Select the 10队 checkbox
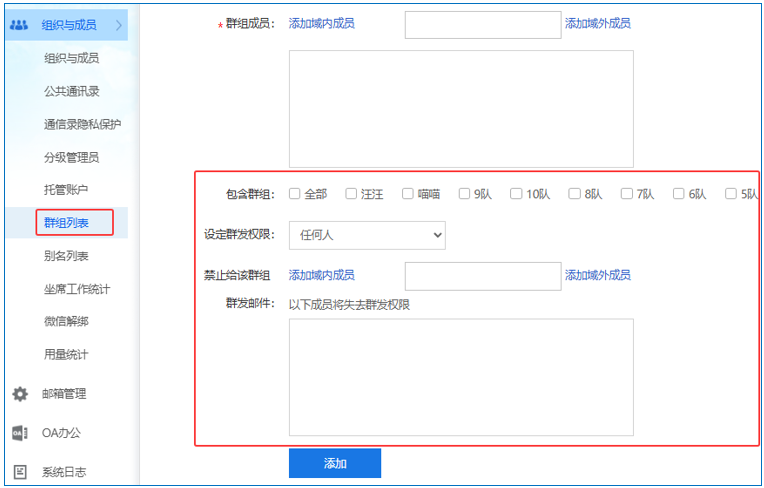 click(516, 194)
